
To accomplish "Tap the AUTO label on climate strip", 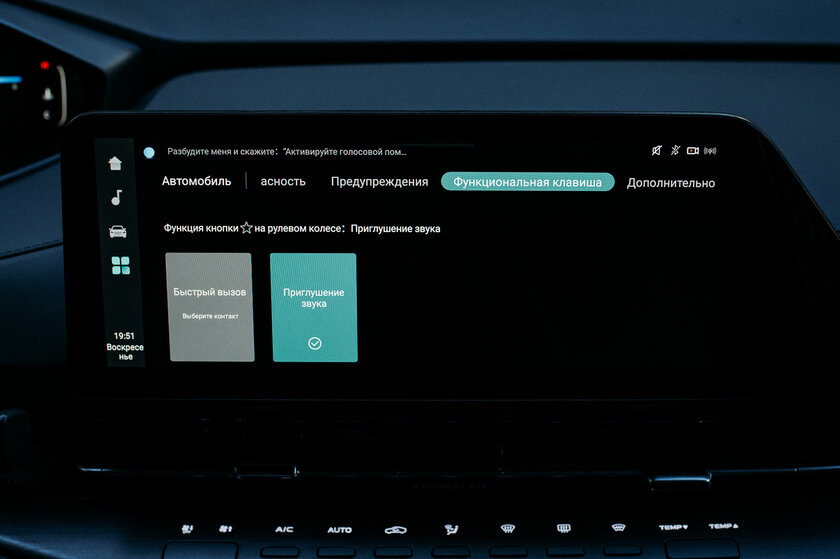I will pyautogui.click(x=340, y=530).
